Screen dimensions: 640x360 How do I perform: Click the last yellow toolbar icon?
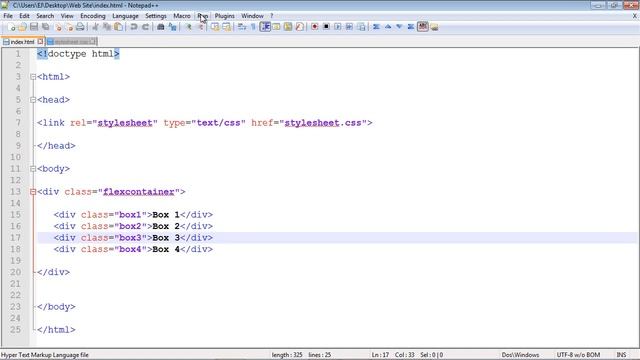point(434,27)
